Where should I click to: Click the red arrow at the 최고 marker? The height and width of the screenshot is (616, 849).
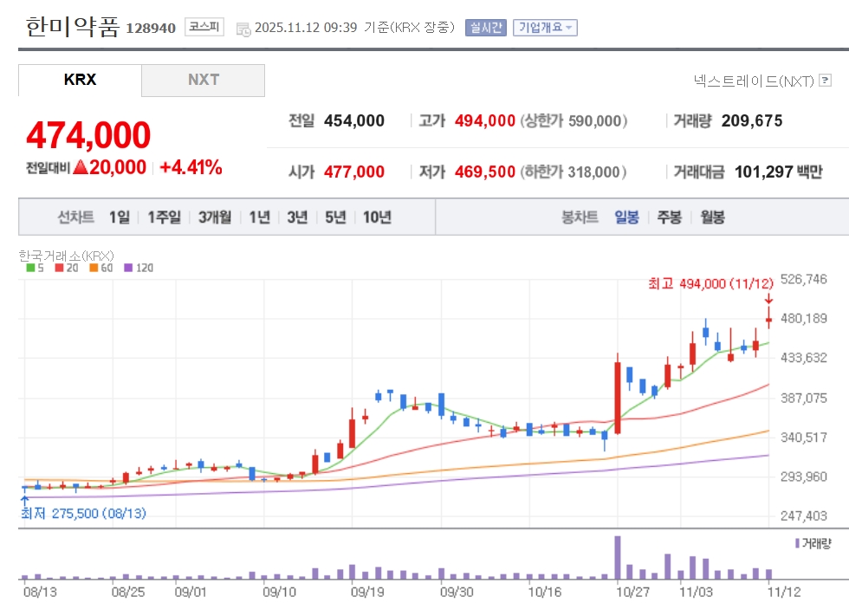click(x=768, y=299)
